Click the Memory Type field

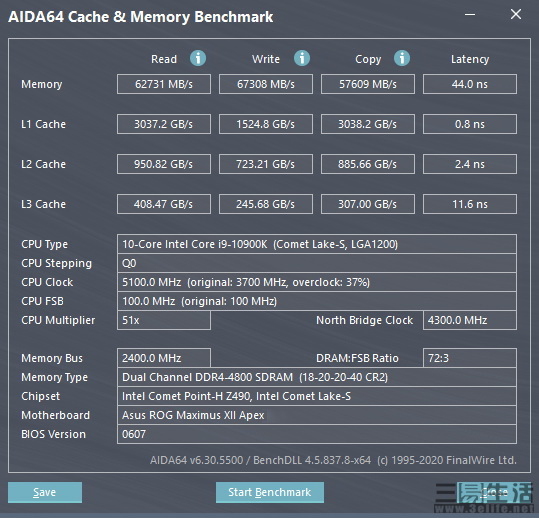pyautogui.click(x=317, y=377)
